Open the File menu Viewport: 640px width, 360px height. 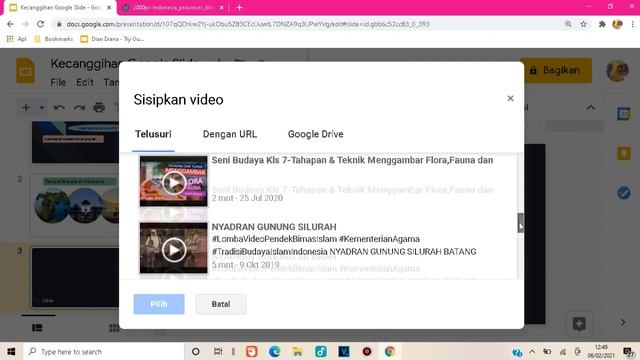[x=58, y=82]
